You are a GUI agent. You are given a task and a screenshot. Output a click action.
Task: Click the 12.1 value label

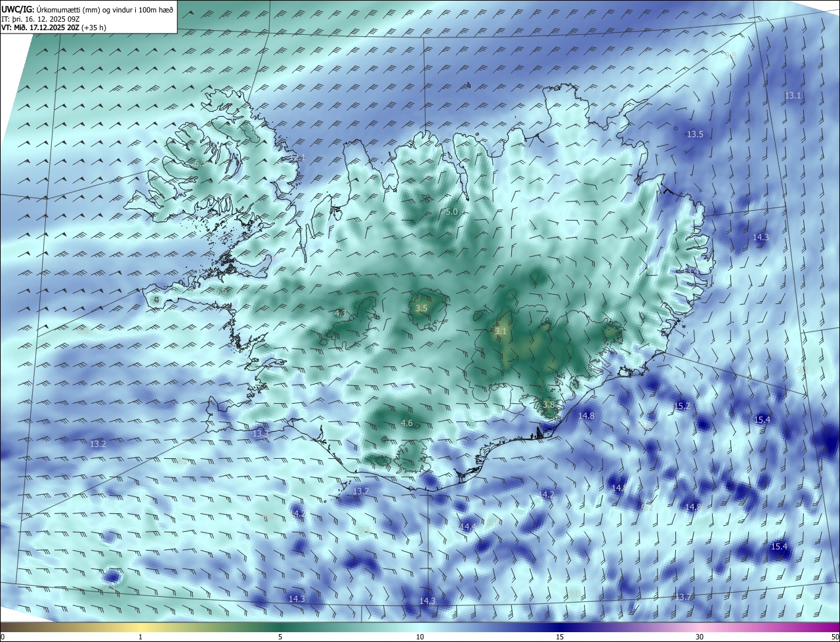[x=298, y=158]
